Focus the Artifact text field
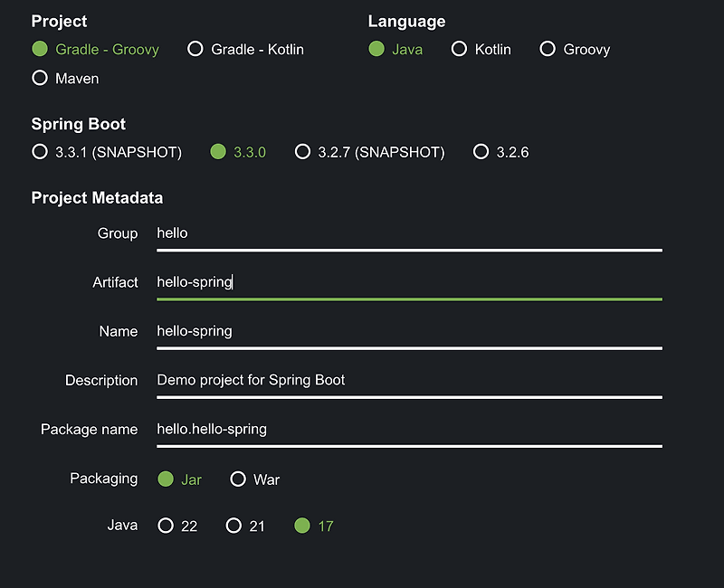Screen dimensions: 724x588 pos(408,282)
